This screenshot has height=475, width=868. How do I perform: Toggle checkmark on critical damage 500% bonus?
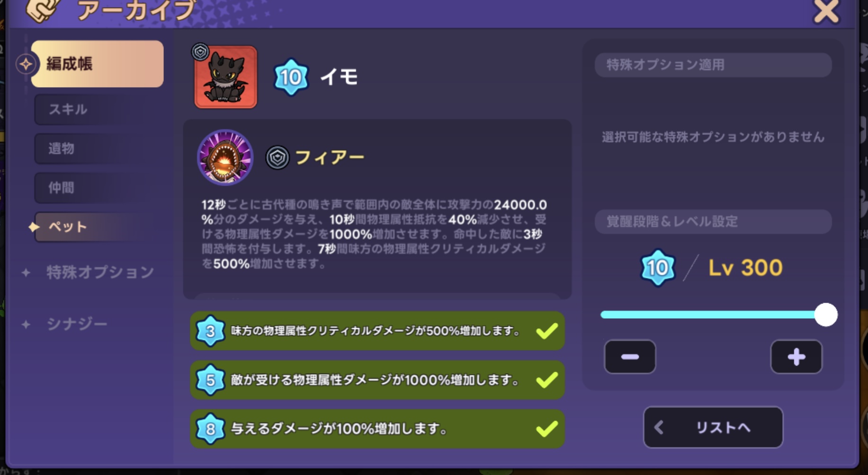[547, 331]
